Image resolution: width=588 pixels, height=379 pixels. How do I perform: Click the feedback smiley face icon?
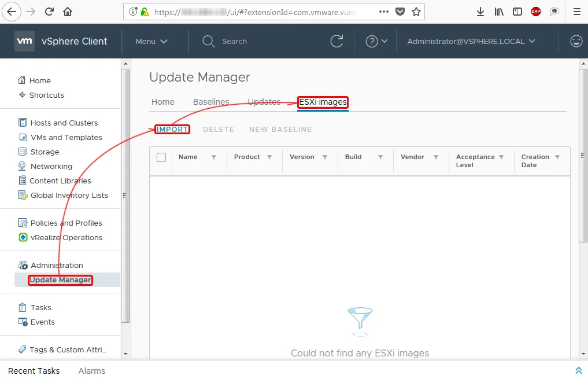click(x=576, y=41)
